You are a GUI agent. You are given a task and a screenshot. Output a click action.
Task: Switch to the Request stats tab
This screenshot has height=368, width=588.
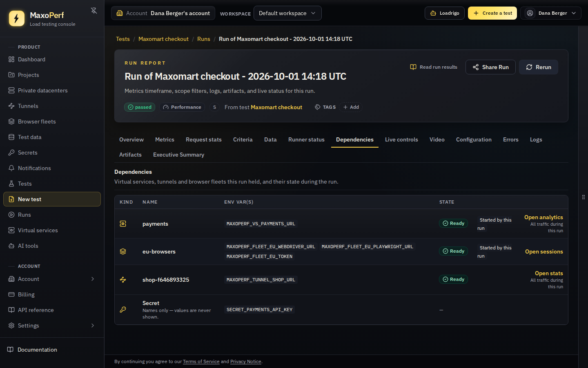point(204,139)
